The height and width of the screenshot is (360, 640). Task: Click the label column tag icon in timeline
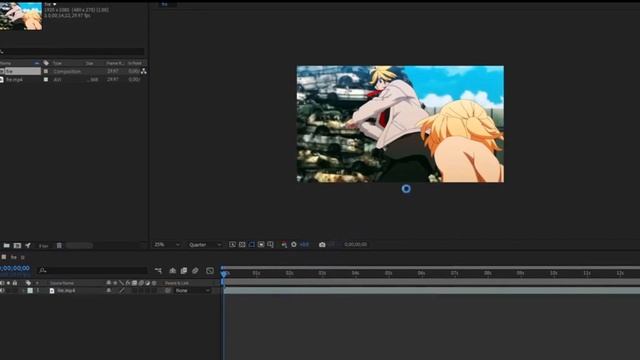(x=28, y=283)
